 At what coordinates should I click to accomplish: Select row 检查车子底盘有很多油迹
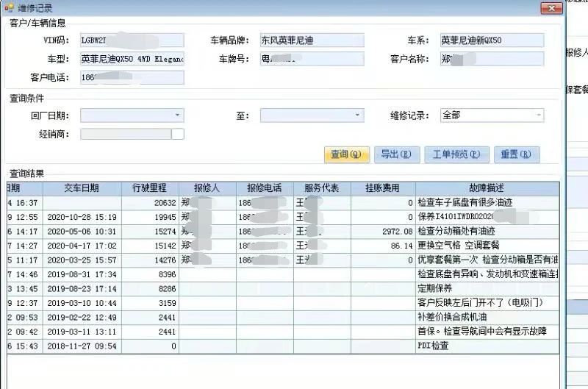283,203
